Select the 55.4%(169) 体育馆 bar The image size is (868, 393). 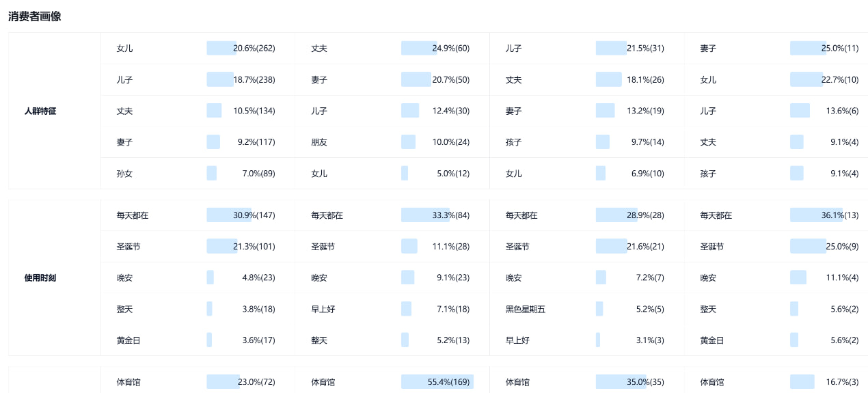pos(437,382)
